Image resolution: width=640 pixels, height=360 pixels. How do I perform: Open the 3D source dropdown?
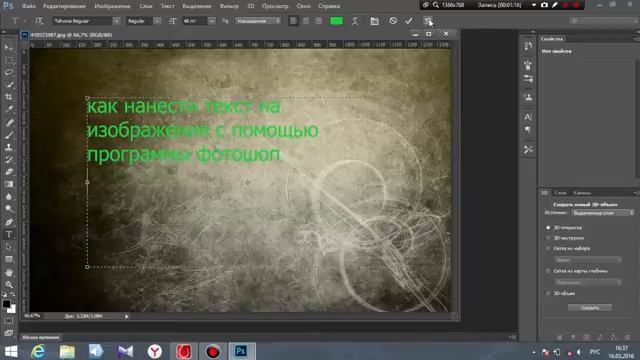tap(602, 213)
